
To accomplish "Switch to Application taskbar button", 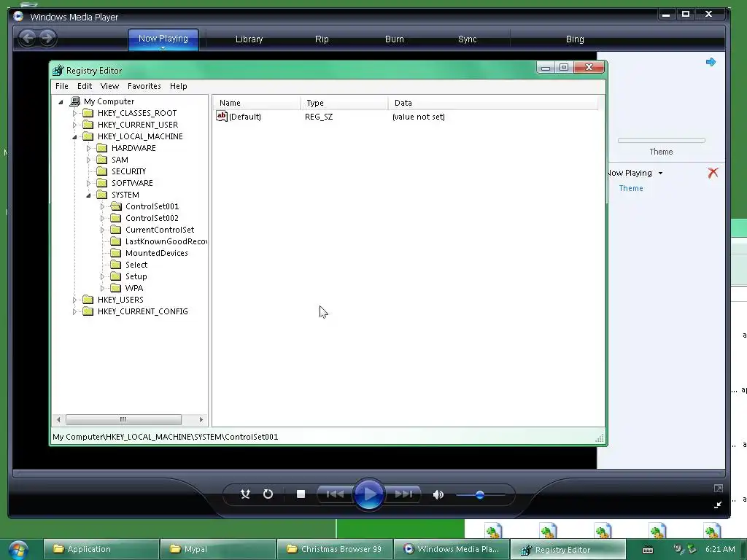I will coord(101,549).
